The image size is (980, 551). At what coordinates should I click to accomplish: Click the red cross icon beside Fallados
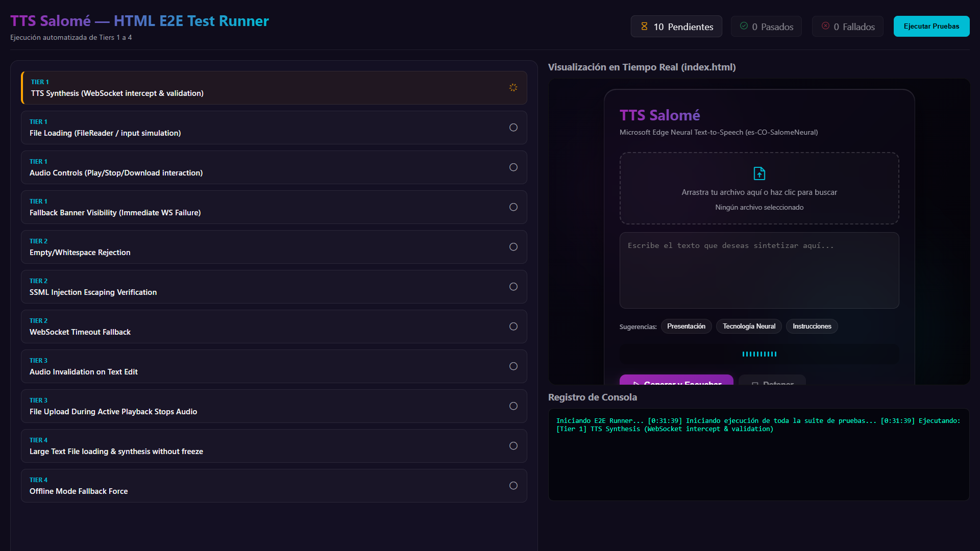(x=825, y=26)
